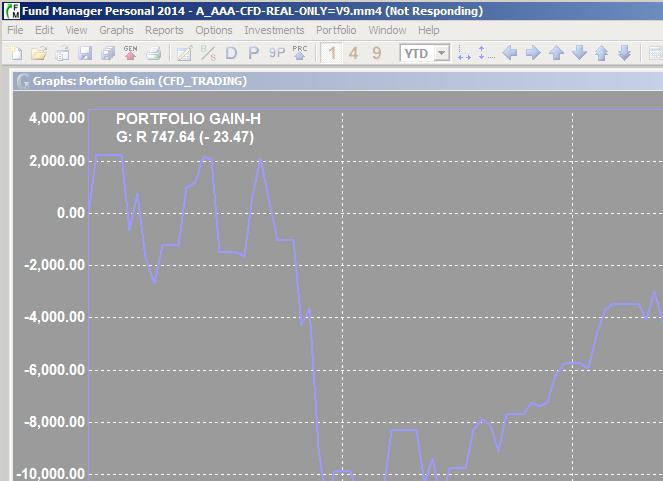Click the PORTFOLIO GAIN-H chart label
This screenshot has width=663, height=481.
(x=188, y=119)
